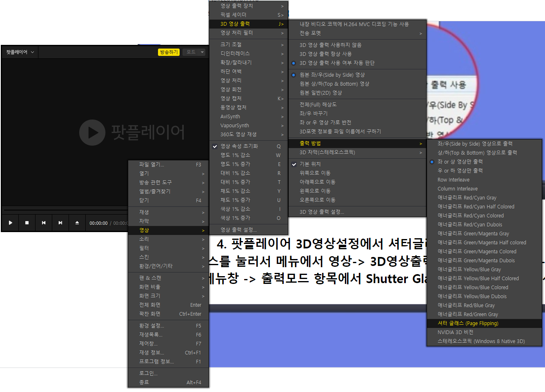Select 원본 일반(2D) 영상
This screenshot has height=392, width=545.
click(357, 93)
